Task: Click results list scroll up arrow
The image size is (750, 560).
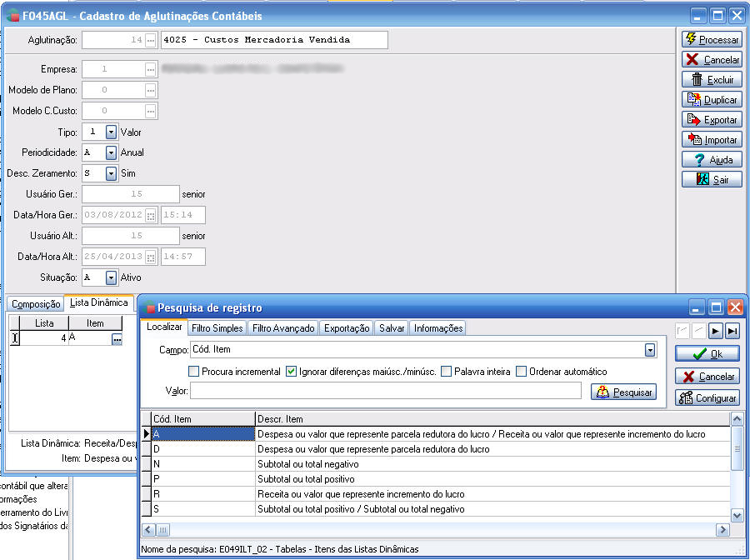Action: (737, 419)
